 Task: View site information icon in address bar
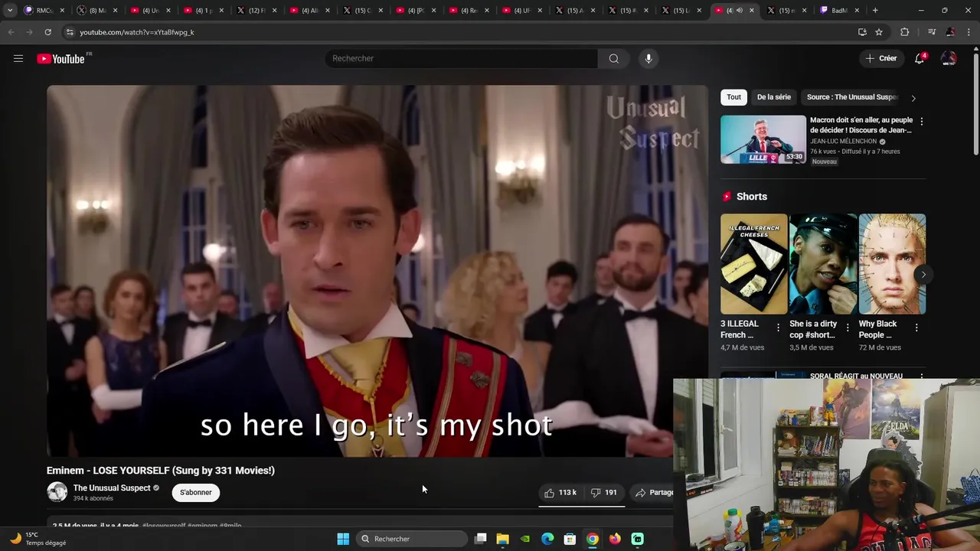69,32
